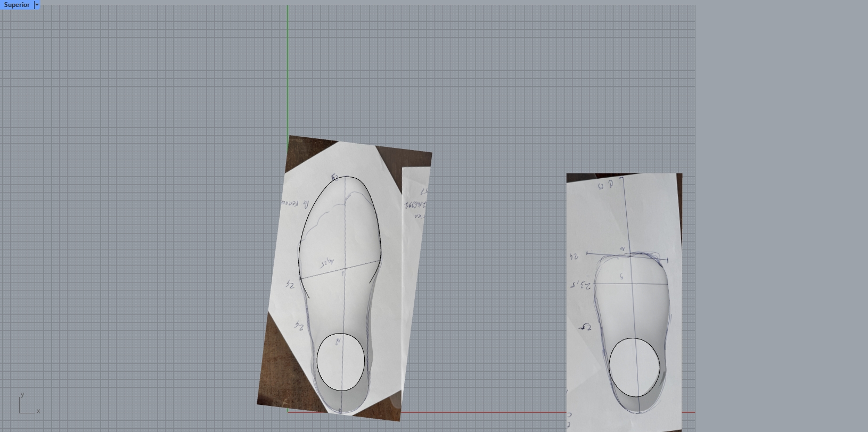Viewport: 868px width, 432px height.
Task: Click the red X-axis line between images
Action: coord(479,412)
